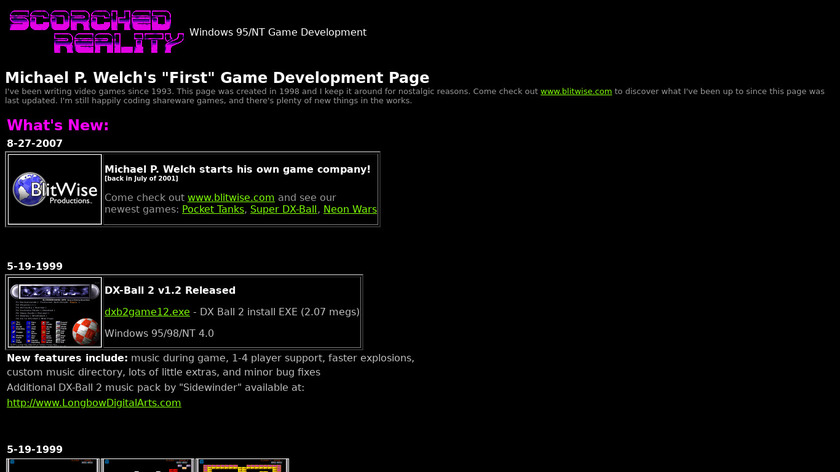This screenshot has height=472, width=840.
Task: Click the New features include label
Action: tap(68, 358)
